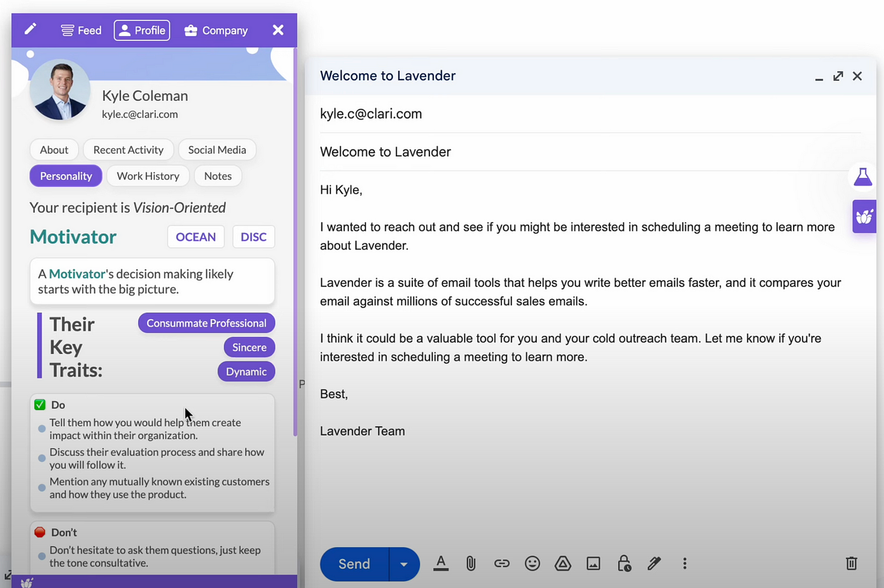This screenshot has height=588, width=884.
Task: Open the Send options dropdown arrow
Action: click(x=404, y=564)
